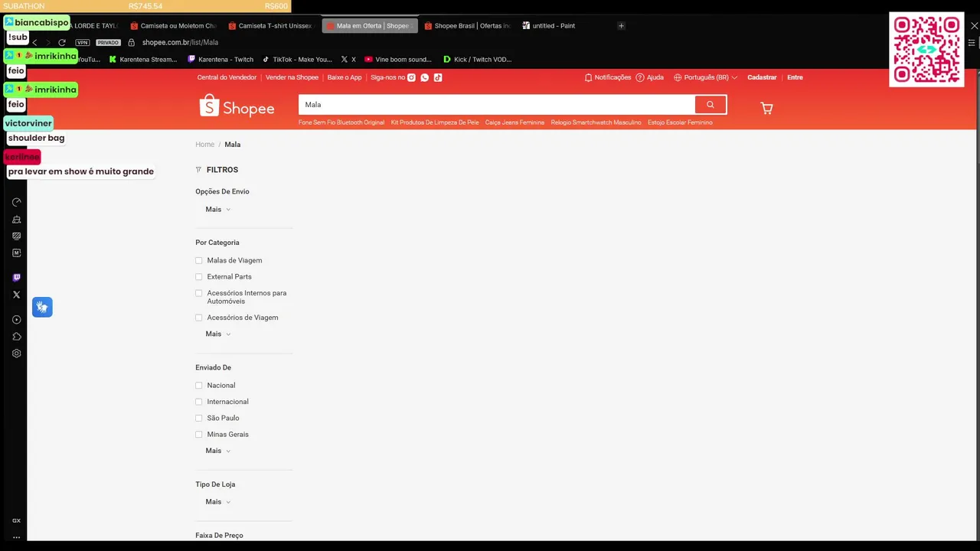Open Shopee's TikTok icon link
This screenshot has width=980, height=551.
click(438, 77)
